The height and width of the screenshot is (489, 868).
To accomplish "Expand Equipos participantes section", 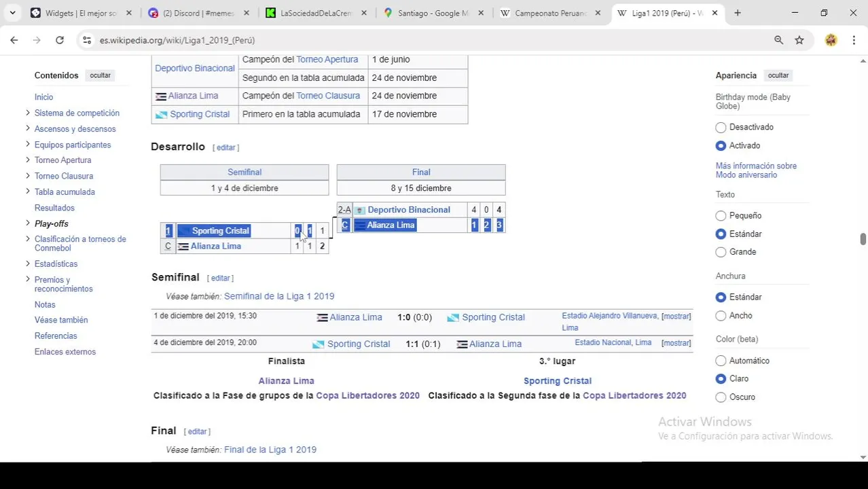I will click(28, 144).
